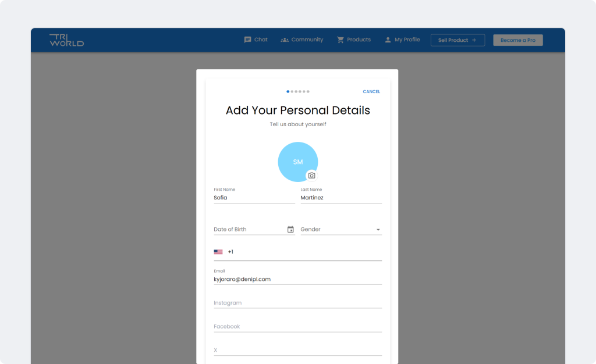Click the Email field with kyjoraro@denipl.com
The height and width of the screenshot is (364, 596).
click(x=297, y=279)
